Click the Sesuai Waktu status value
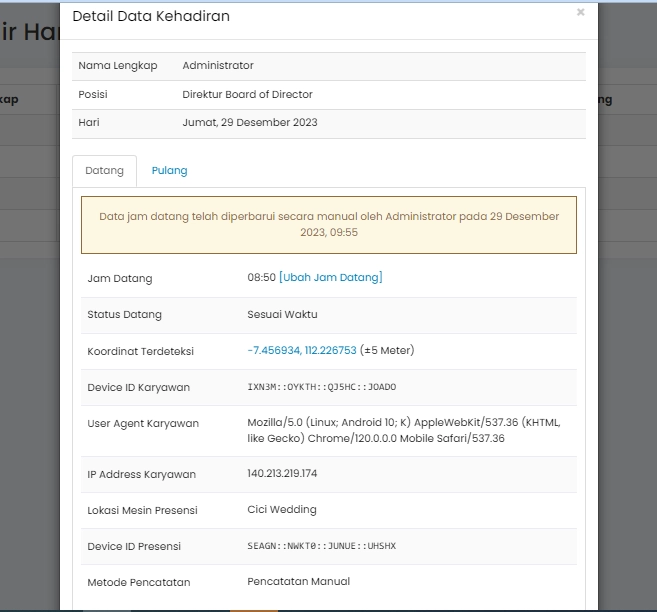 point(282,315)
